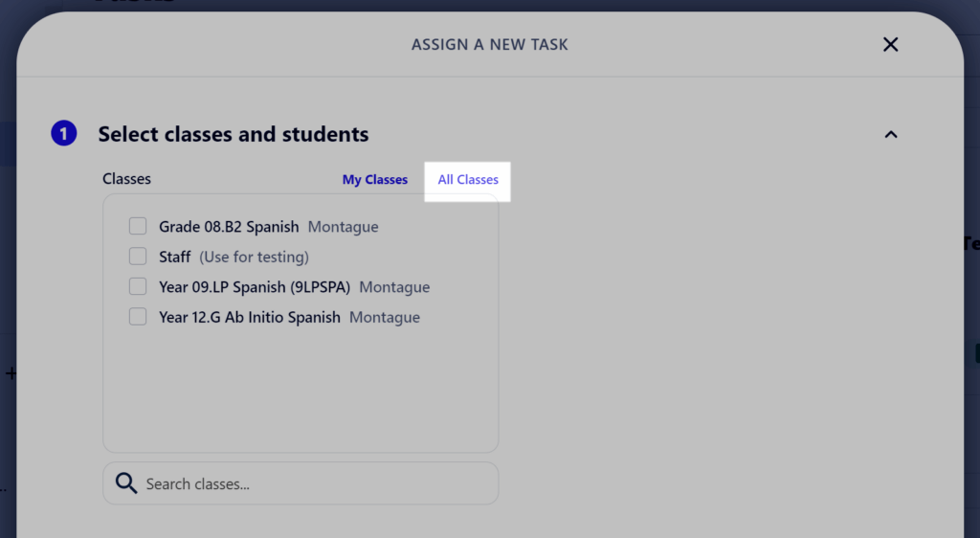This screenshot has width=980, height=538.
Task: Click the Staff class label
Action: [x=174, y=257]
